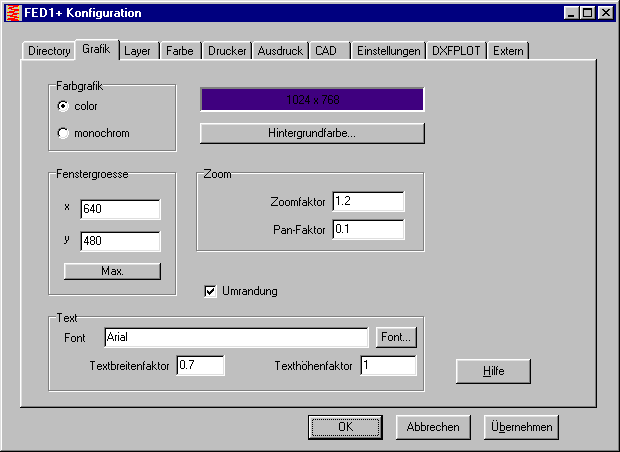Select the color radio button
The width and height of the screenshot is (620, 452).
pyautogui.click(x=64, y=106)
